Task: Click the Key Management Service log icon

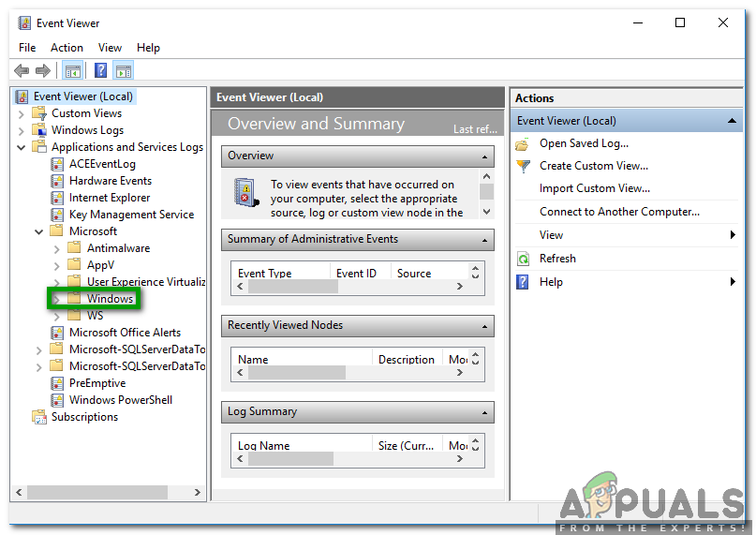Action: [x=57, y=215]
